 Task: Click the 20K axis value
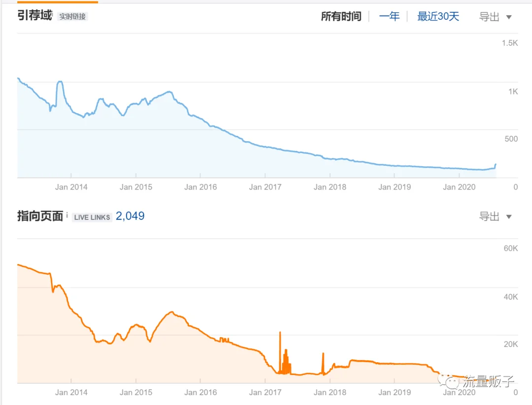coord(511,344)
